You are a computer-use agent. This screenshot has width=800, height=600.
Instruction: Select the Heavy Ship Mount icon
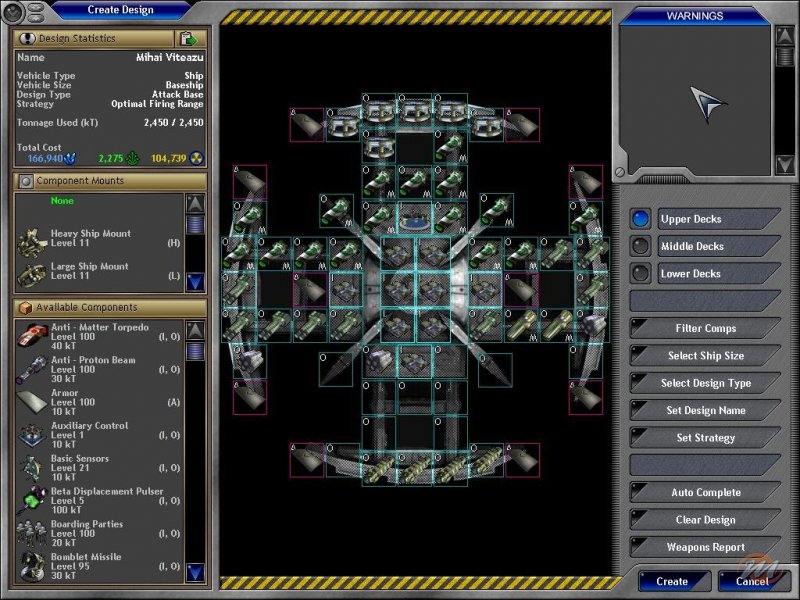coord(35,240)
